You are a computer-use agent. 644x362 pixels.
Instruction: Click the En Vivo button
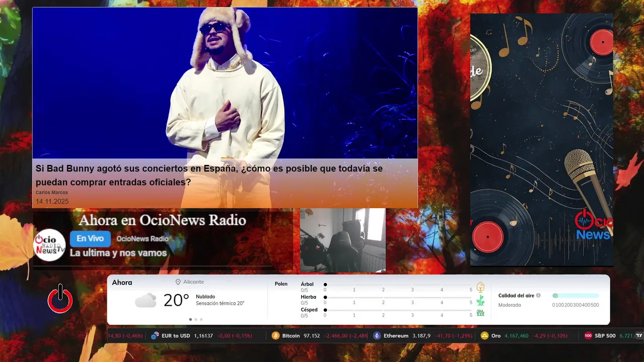tap(90, 239)
